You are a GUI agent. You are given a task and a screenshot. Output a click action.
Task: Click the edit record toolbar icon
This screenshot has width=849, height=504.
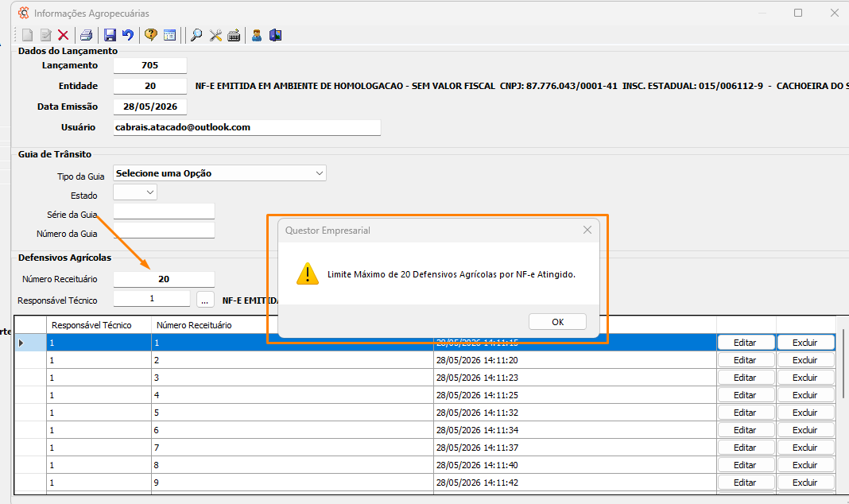45,35
